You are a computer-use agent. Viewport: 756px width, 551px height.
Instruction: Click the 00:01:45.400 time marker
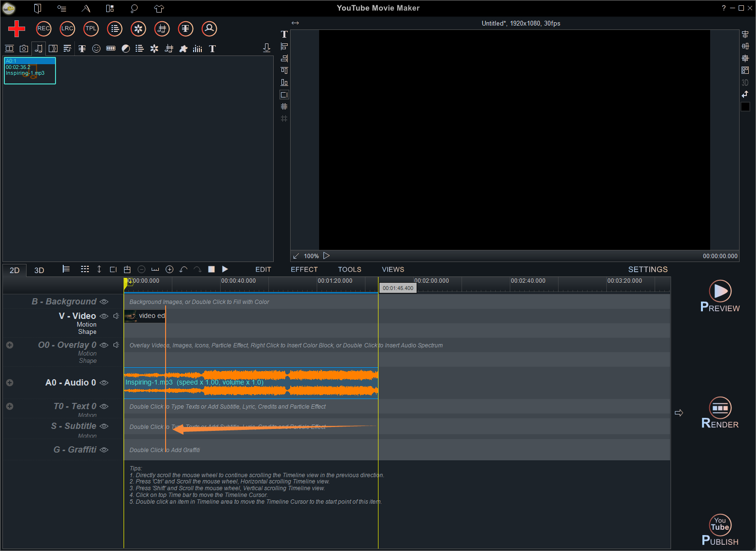pyautogui.click(x=398, y=288)
